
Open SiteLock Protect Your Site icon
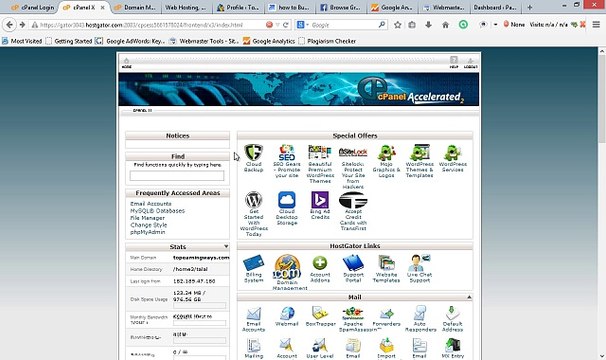pos(353,152)
